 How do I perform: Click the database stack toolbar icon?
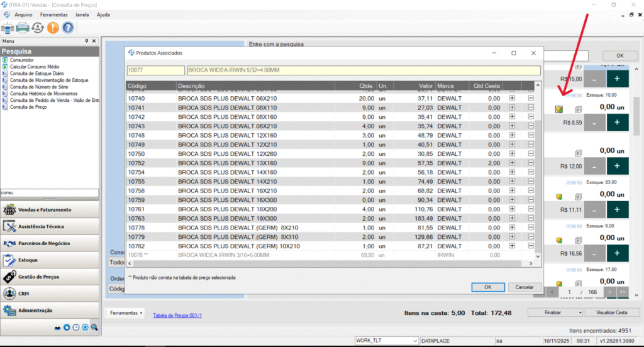coord(8,28)
